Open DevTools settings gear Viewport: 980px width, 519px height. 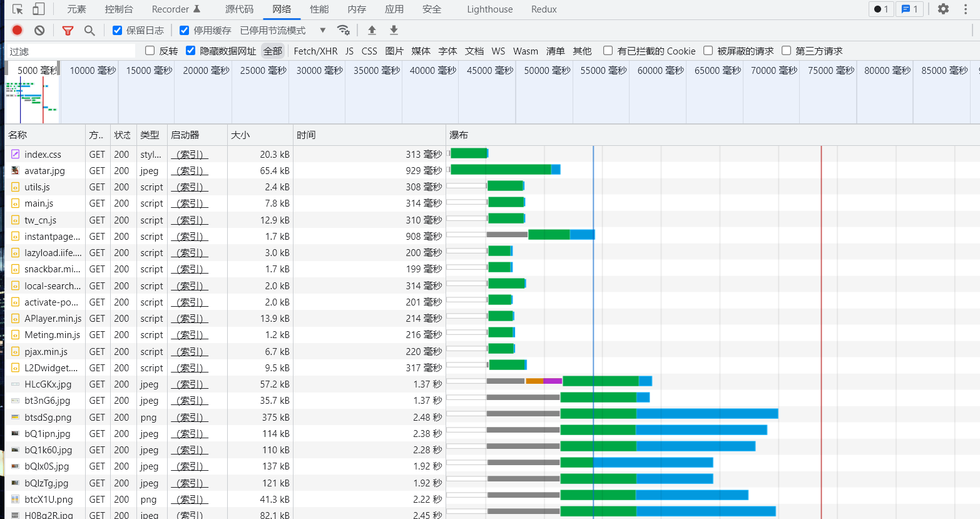(943, 9)
